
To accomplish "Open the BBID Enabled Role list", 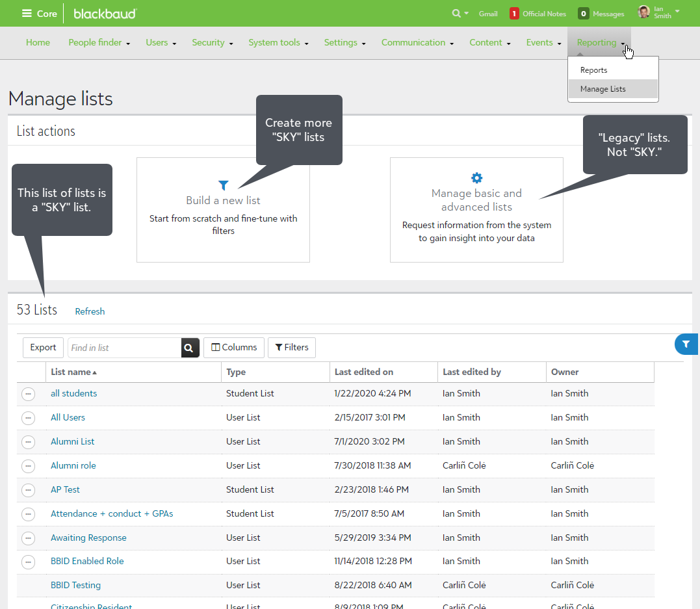I will 87,561.
